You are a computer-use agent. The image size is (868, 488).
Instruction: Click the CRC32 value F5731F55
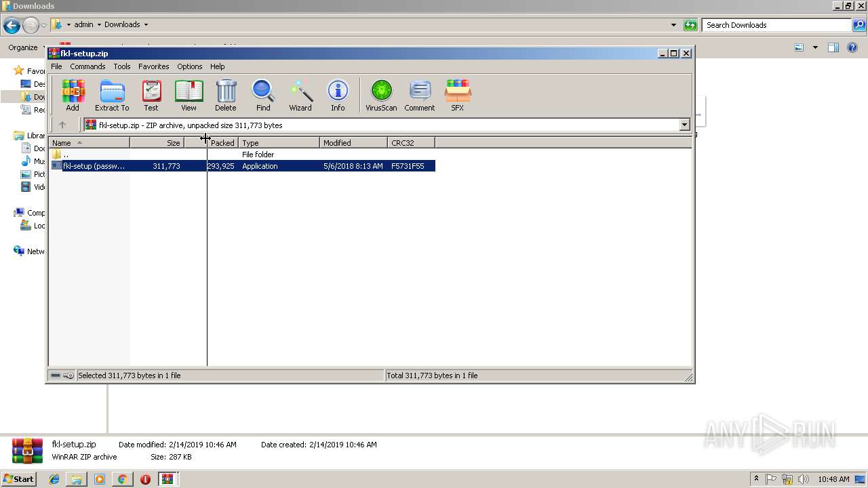pyautogui.click(x=408, y=166)
